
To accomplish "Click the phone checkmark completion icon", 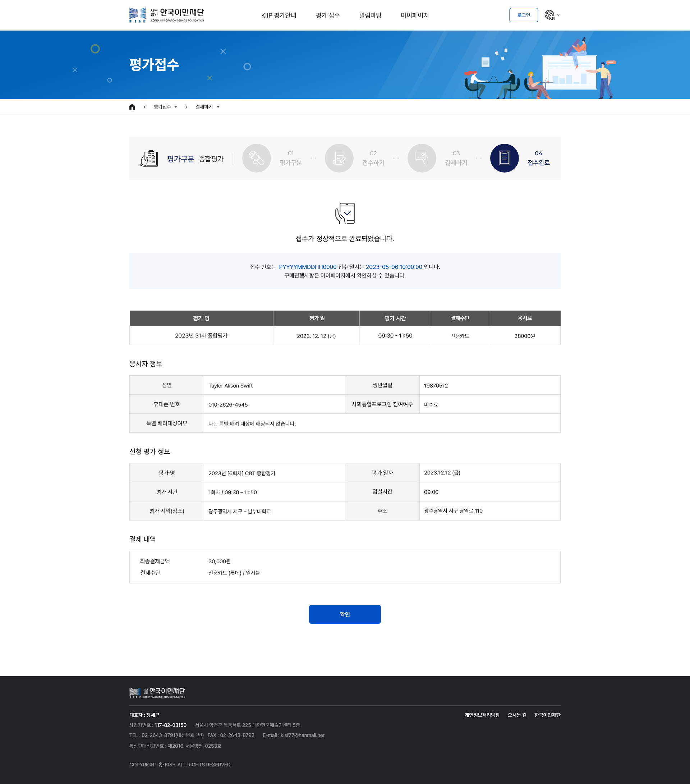I will [345, 213].
